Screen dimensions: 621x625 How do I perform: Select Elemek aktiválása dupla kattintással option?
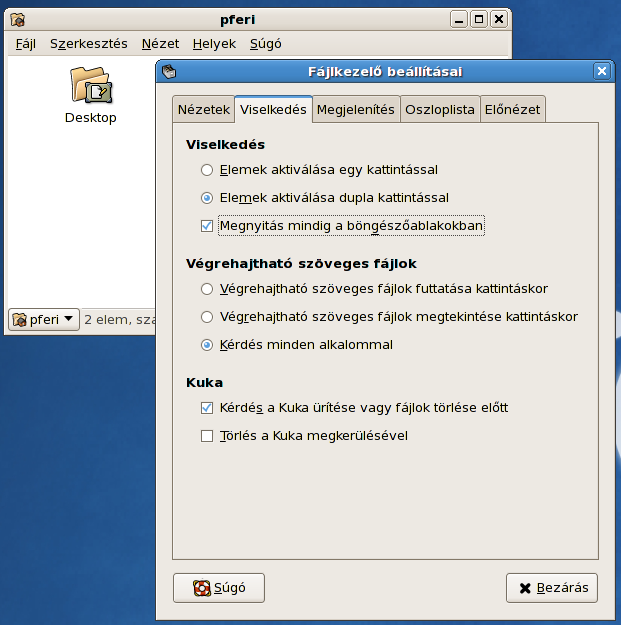(207, 198)
